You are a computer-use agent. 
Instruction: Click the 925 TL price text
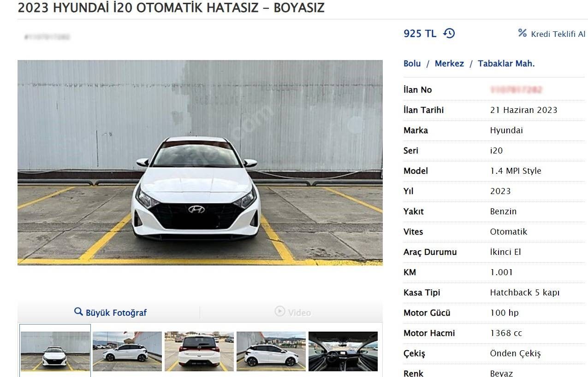coord(420,33)
